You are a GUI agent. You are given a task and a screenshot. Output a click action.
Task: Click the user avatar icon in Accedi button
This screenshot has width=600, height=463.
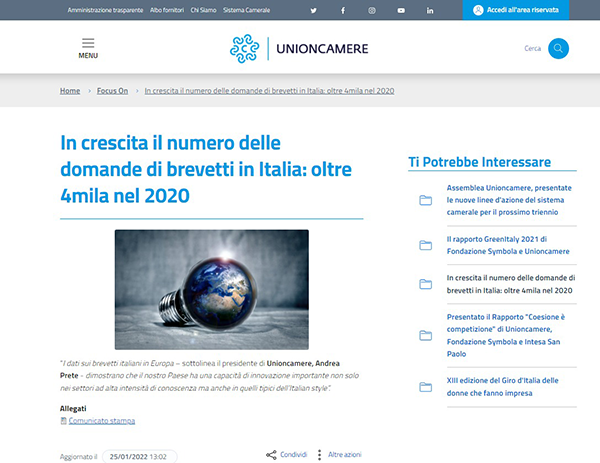478,10
